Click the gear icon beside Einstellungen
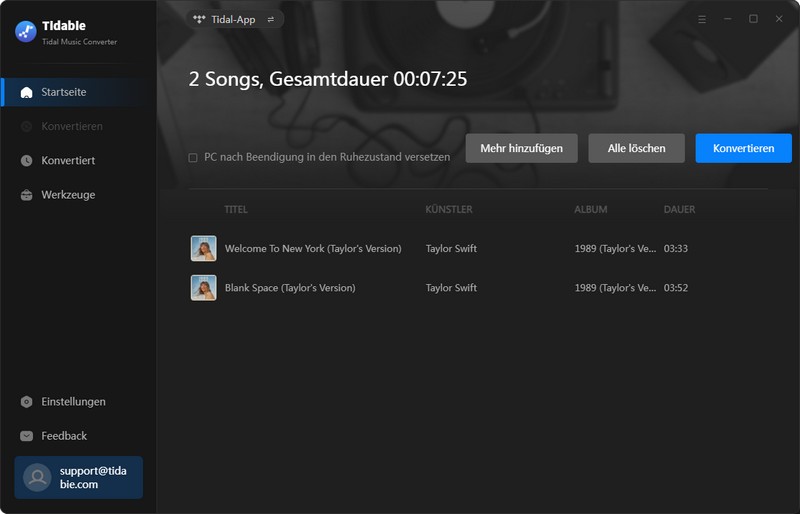800x514 pixels. [27, 402]
